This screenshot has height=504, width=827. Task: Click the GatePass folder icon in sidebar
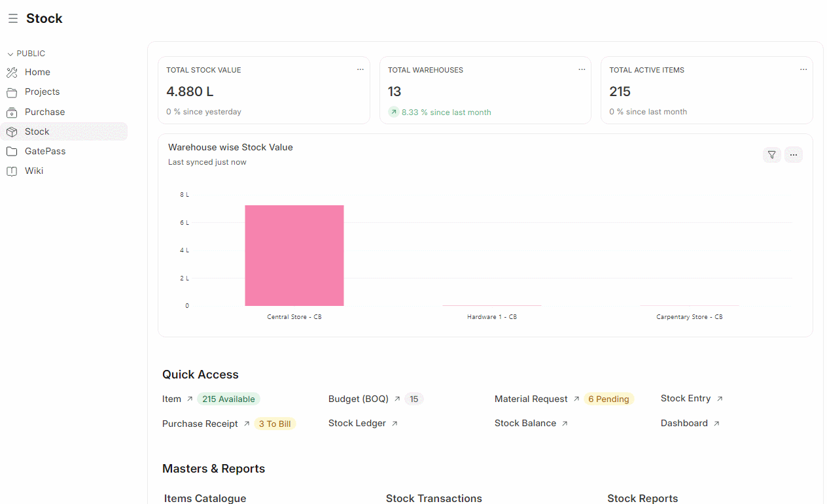[12, 152]
